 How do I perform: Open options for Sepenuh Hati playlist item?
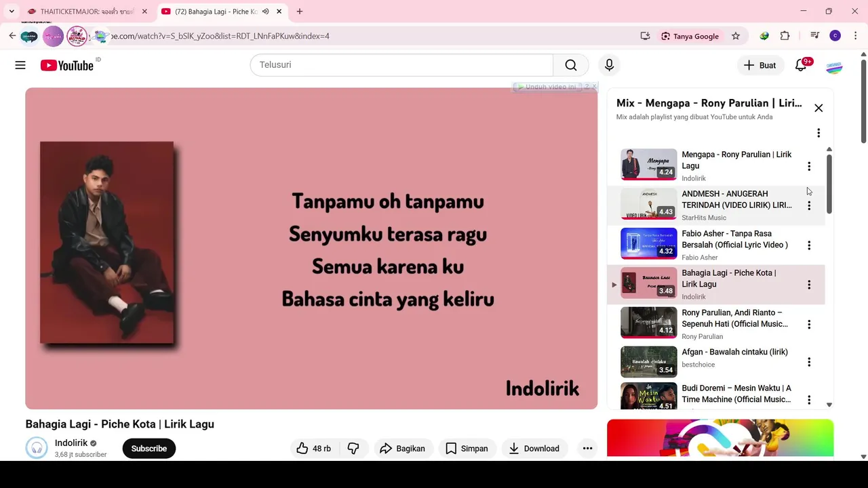(x=809, y=325)
